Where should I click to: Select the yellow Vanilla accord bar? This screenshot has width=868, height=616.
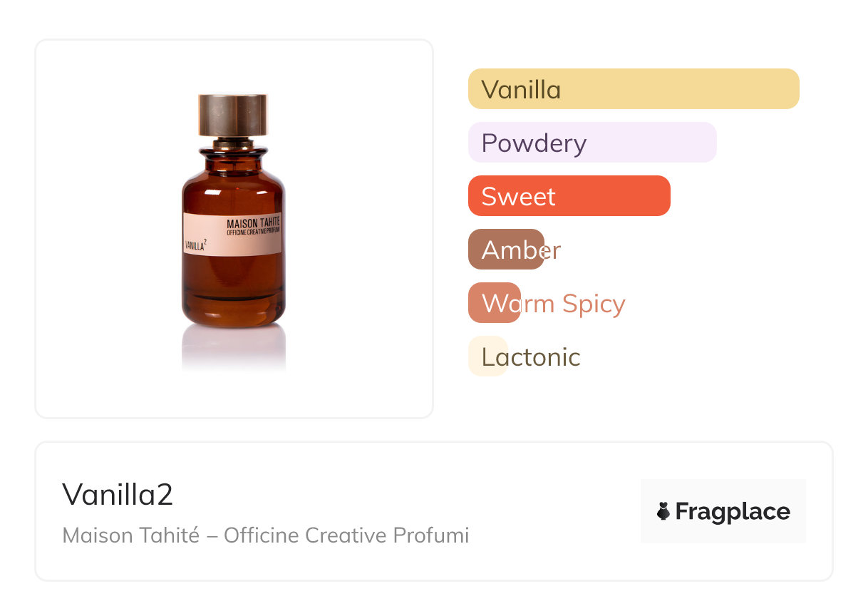634,89
